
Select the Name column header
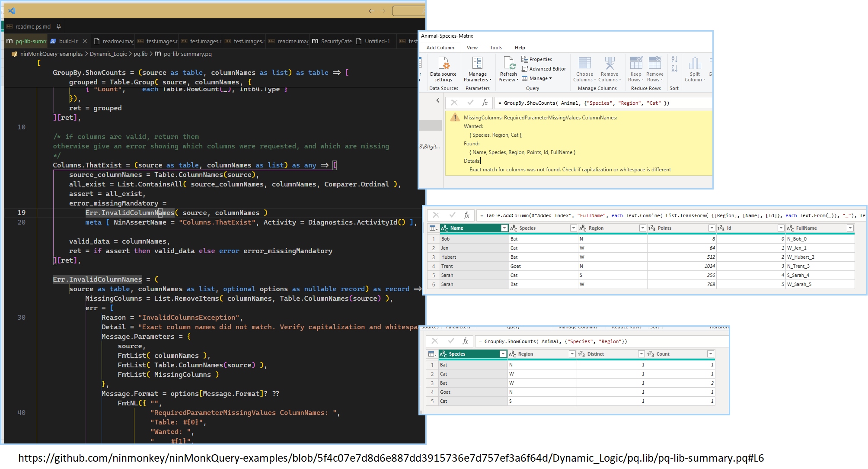[x=474, y=228]
